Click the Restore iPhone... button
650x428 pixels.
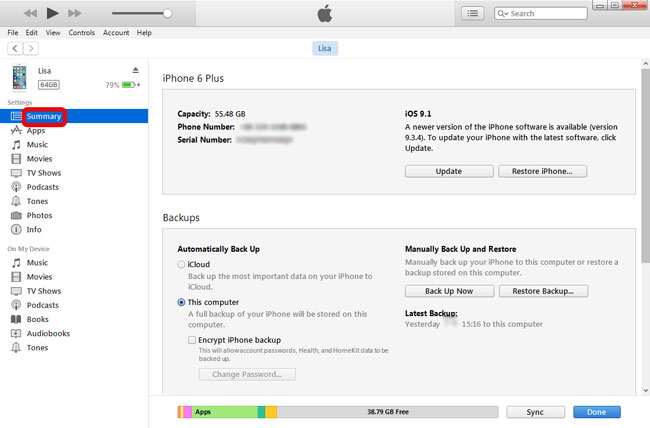pos(542,171)
